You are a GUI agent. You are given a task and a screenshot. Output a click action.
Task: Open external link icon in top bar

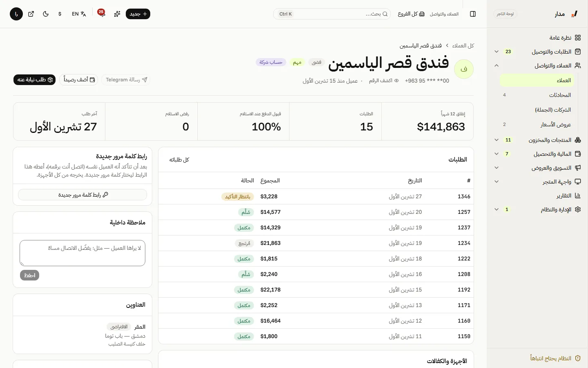(31, 14)
